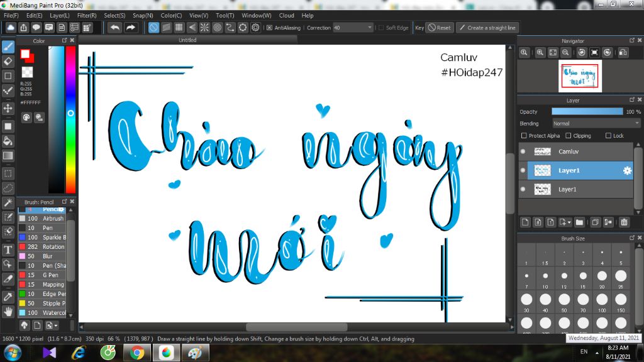Hide the selected Layer1 layer
This screenshot has width=644, height=362.
[x=523, y=170]
